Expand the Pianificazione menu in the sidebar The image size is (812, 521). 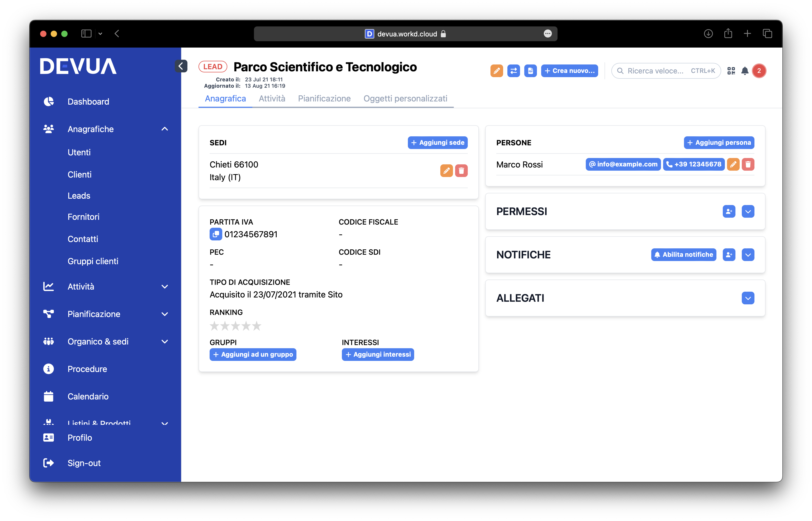(x=165, y=314)
